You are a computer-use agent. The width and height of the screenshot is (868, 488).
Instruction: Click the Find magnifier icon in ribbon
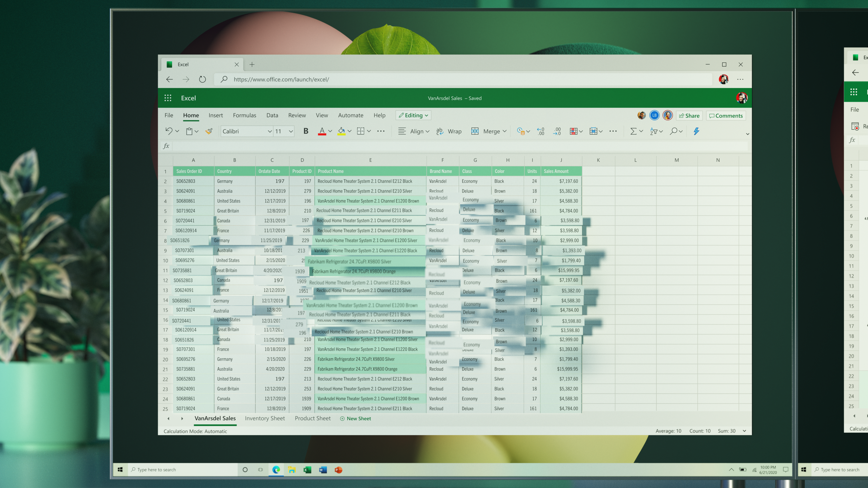click(x=673, y=131)
